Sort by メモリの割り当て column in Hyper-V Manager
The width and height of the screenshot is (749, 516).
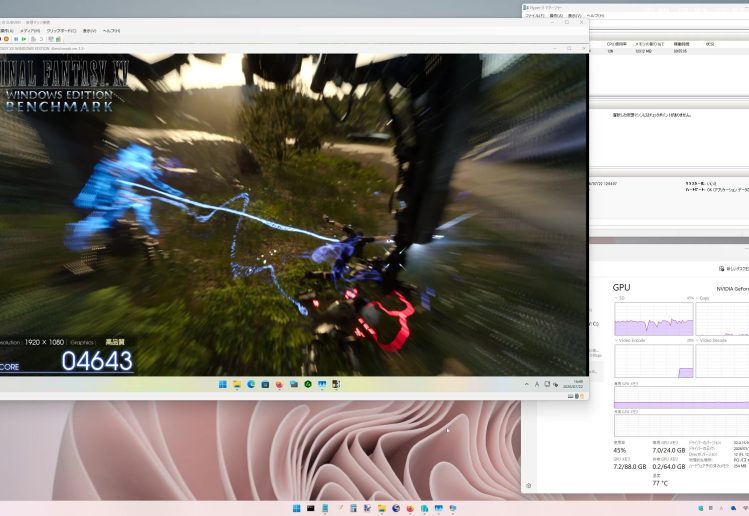649,44
